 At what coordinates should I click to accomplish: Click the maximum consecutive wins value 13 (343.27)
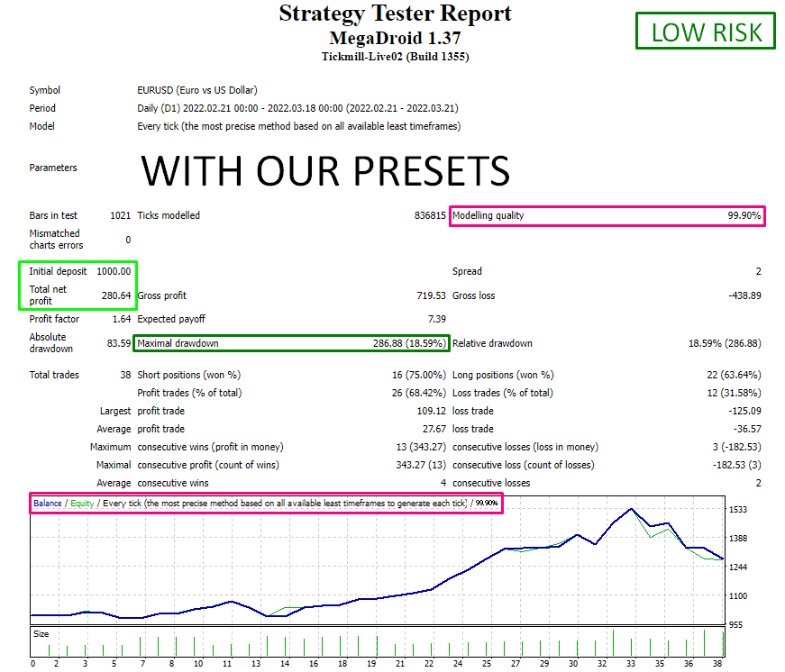coord(421,447)
